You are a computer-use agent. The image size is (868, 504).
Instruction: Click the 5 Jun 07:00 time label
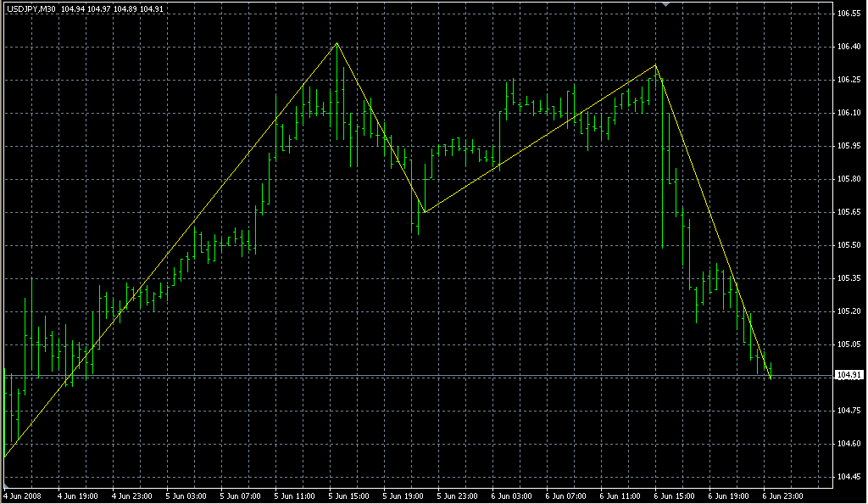pos(241,496)
